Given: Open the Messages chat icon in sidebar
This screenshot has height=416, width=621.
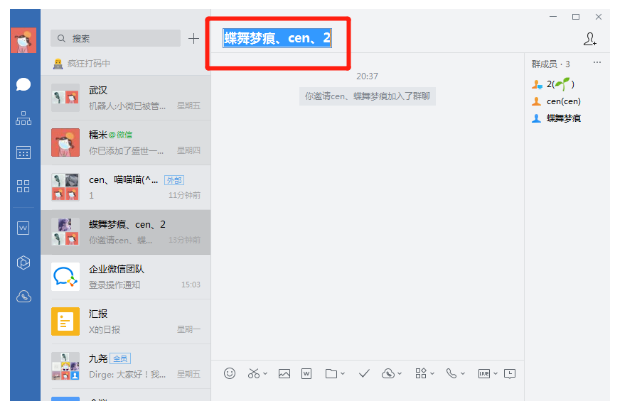Looking at the screenshot, I should 23,84.
